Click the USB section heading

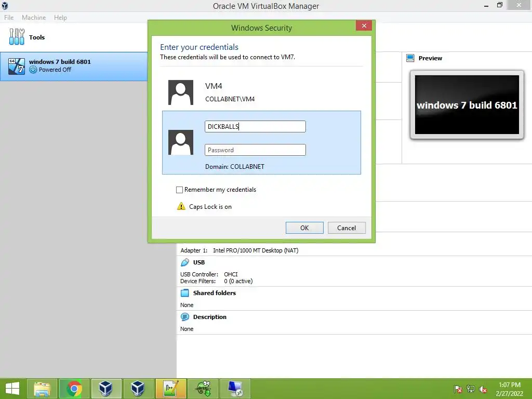[199, 262]
